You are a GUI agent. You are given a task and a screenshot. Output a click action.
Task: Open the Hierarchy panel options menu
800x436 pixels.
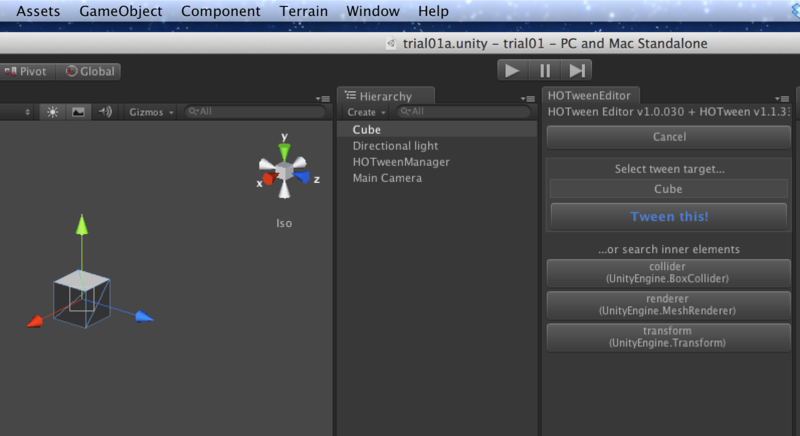(527, 98)
